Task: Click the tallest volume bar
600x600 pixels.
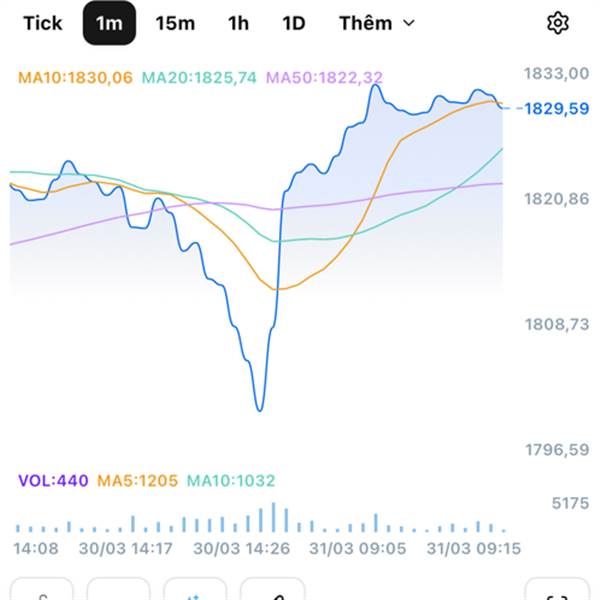Action: (273, 517)
